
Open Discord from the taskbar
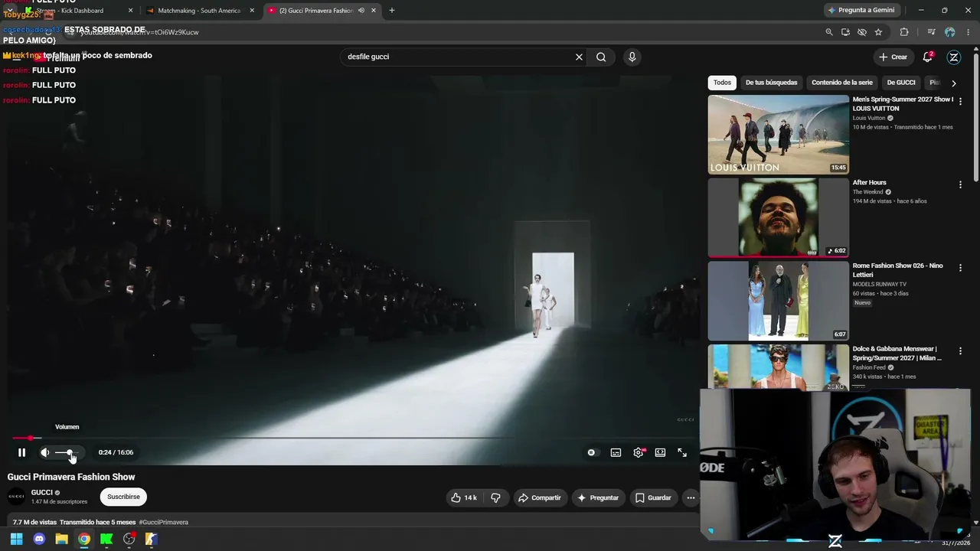tap(39, 539)
